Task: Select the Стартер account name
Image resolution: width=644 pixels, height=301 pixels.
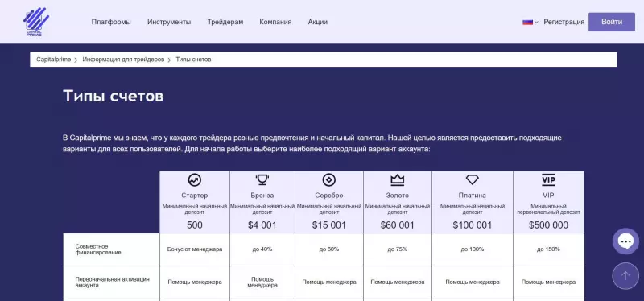Action: tap(195, 196)
